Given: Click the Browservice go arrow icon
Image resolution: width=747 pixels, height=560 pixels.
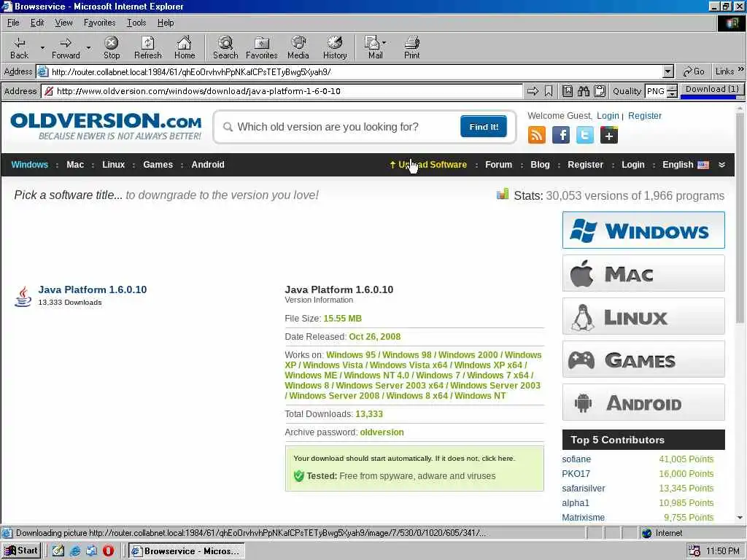Looking at the screenshot, I should 533,91.
